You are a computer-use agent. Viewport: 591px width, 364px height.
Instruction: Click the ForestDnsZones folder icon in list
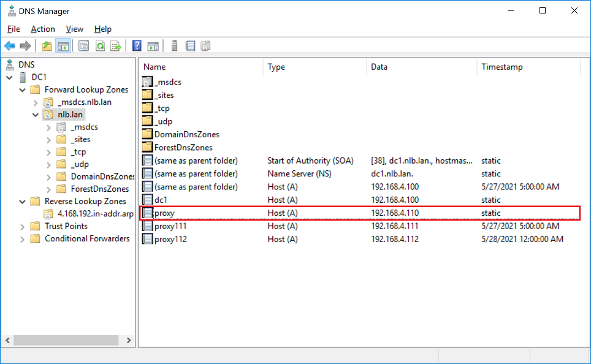click(147, 147)
